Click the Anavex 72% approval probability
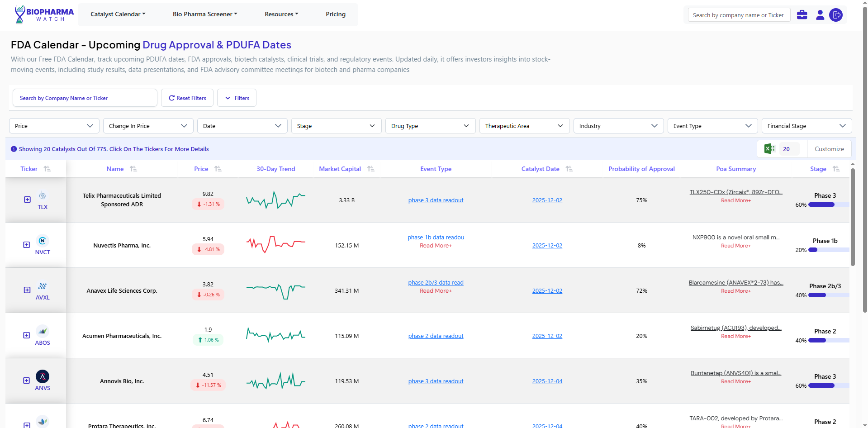868x428 pixels. [641, 290]
